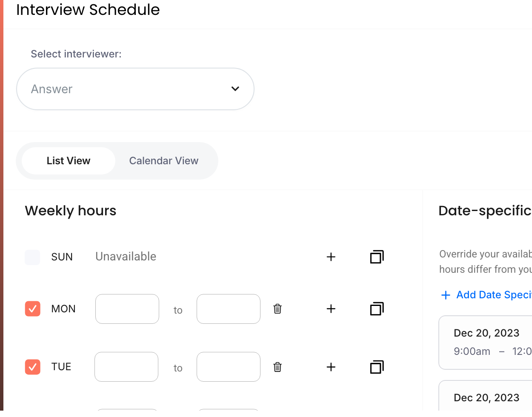Click the TUE start time field
The height and width of the screenshot is (417, 532).
pos(126,367)
